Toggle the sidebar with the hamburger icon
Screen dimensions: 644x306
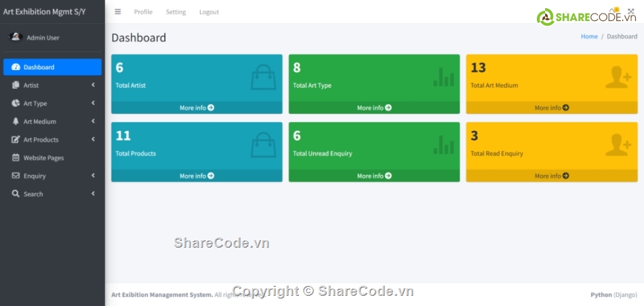point(118,12)
